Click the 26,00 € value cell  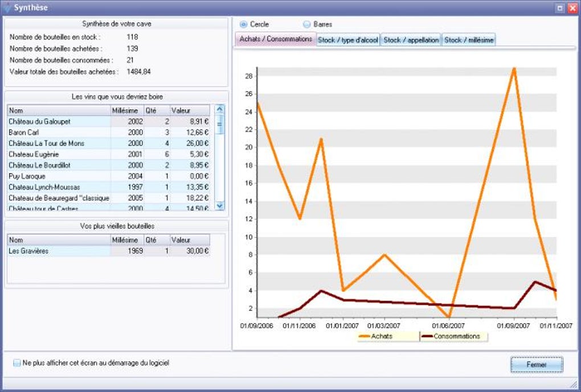pos(190,143)
